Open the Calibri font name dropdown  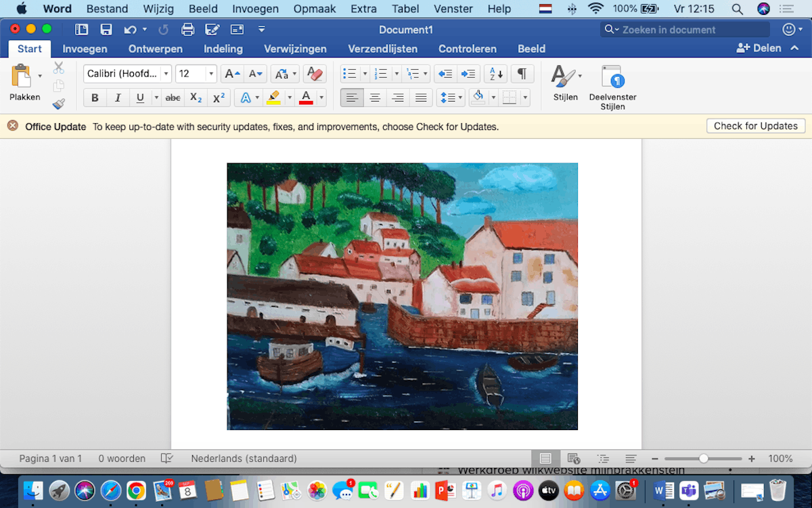pyautogui.click(x=166, y=74)
